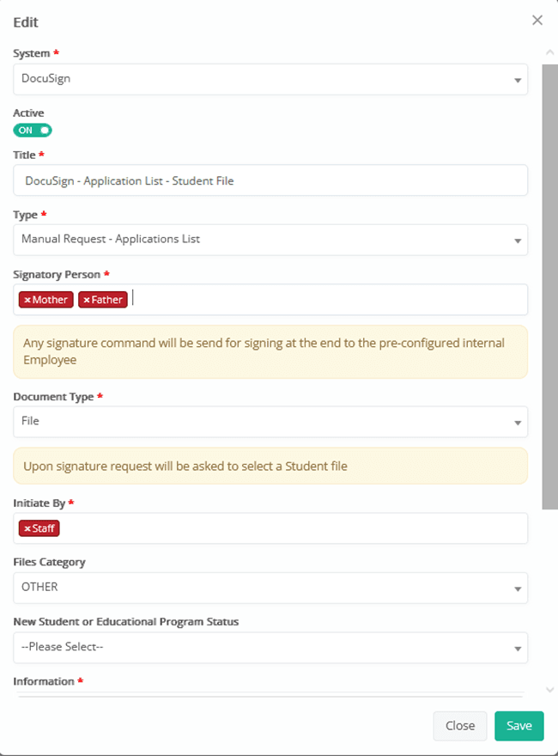The height and width of the screenshot is (756, 558).
Task: Expand the Type dropdown list
Action: [270, 240]
